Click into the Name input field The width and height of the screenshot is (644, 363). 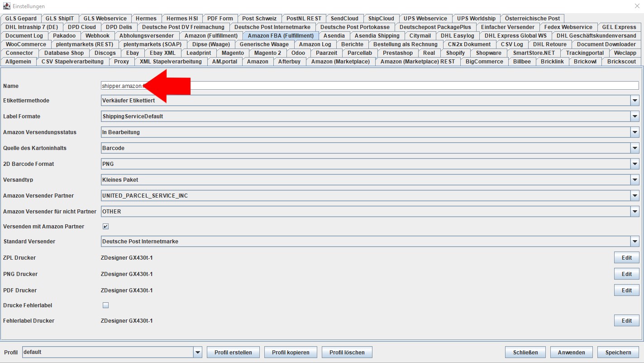(x=370, y=86)
